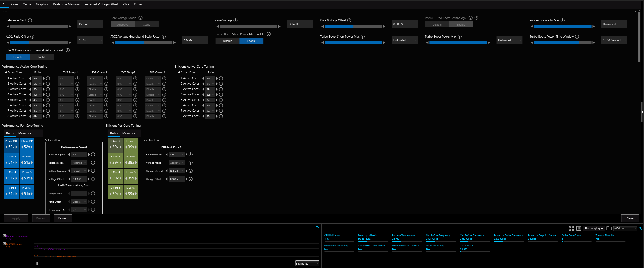644x268 pixels.
Task: Pause the monitor values panel
Action: [x=579, y=228]
